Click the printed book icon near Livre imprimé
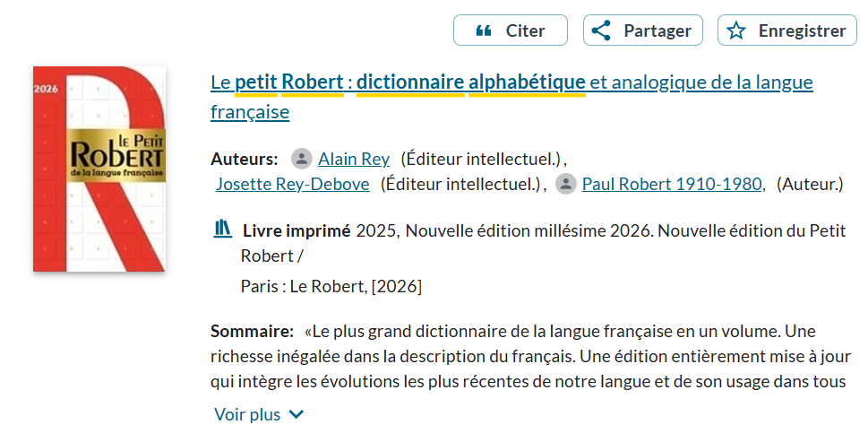This screenshot has height=425, width=868. pyautogui.click(x=223, y=230)
